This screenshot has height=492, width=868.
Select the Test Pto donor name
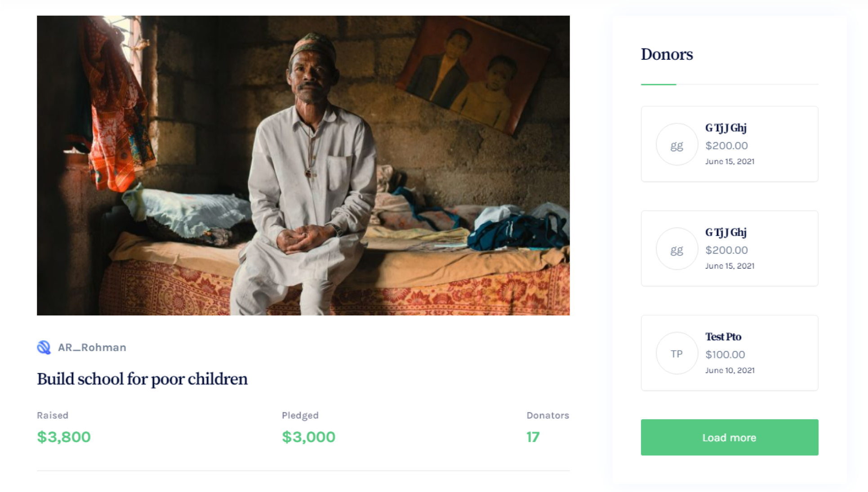(723, 337)
